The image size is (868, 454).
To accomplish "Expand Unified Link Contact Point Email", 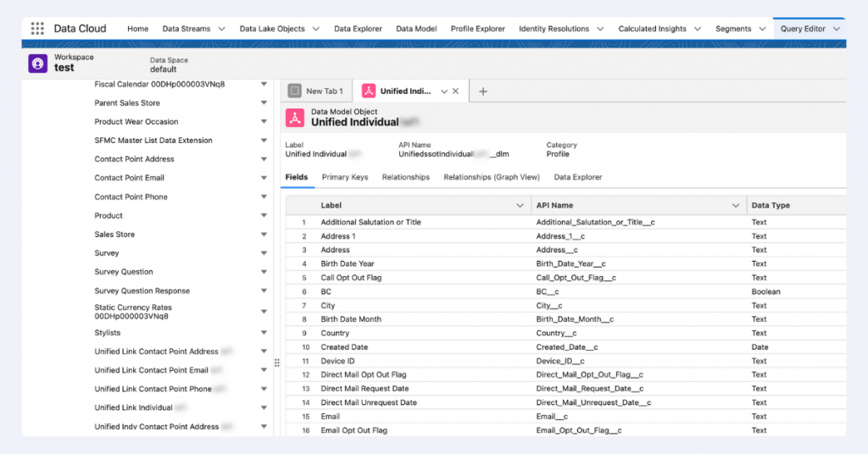I will tap(264, 370).
